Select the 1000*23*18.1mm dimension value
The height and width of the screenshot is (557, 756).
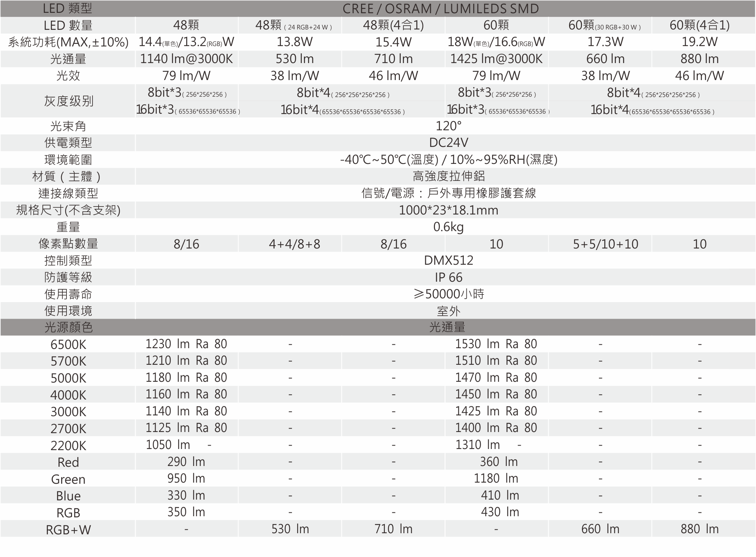click(448, 210)
